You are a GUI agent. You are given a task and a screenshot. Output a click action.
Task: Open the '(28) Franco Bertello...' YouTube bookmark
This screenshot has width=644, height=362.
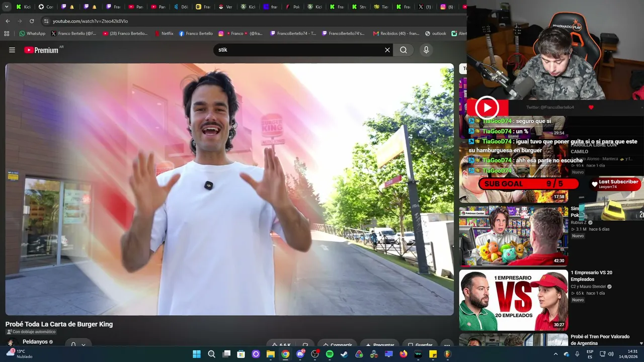click(125, 34)
